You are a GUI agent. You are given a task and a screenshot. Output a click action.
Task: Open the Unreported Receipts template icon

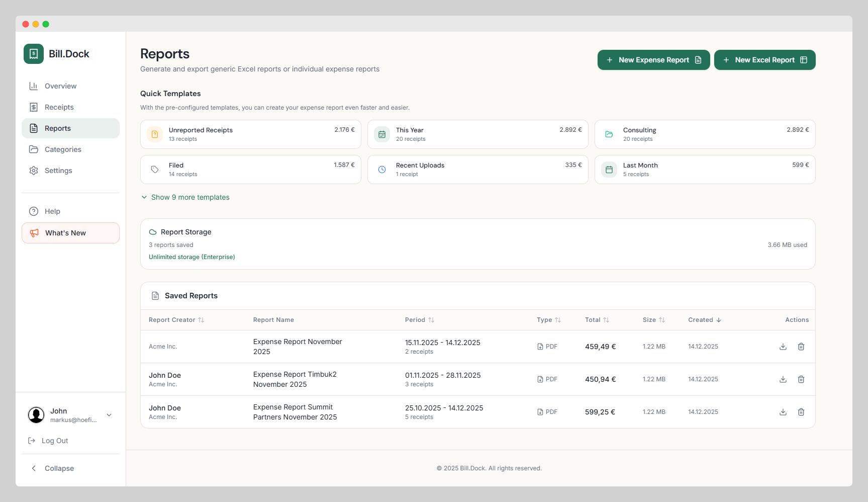[x=155, y=134]
